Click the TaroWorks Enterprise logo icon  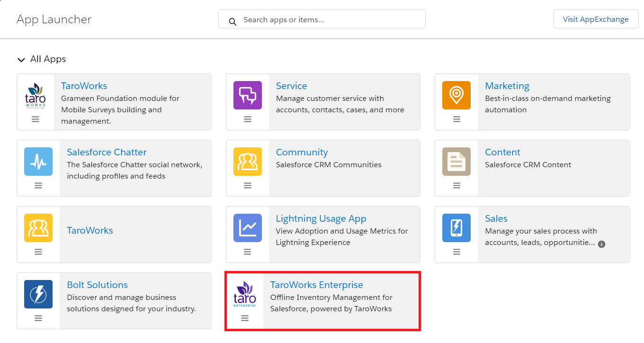click(245, 294)
